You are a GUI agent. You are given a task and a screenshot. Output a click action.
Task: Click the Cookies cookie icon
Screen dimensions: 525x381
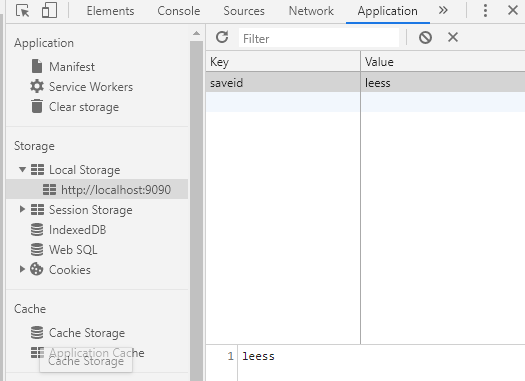pyautogui.click(x=36, y=269)
